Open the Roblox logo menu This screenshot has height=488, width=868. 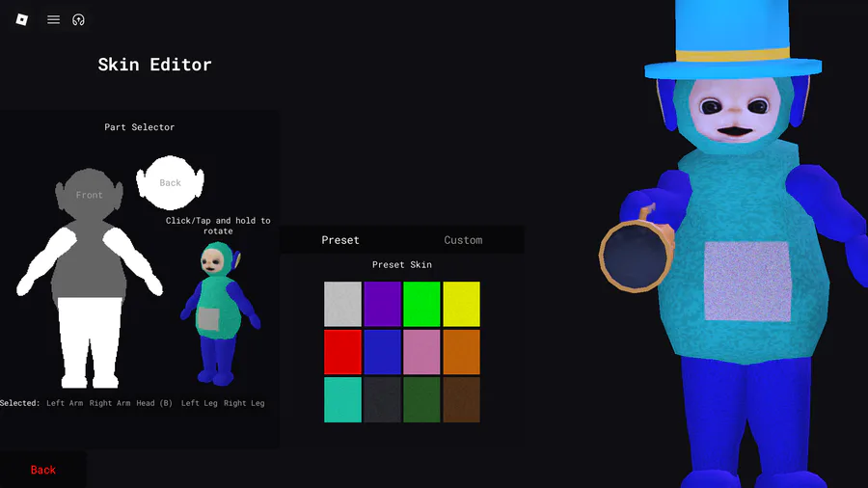(21, 20)
